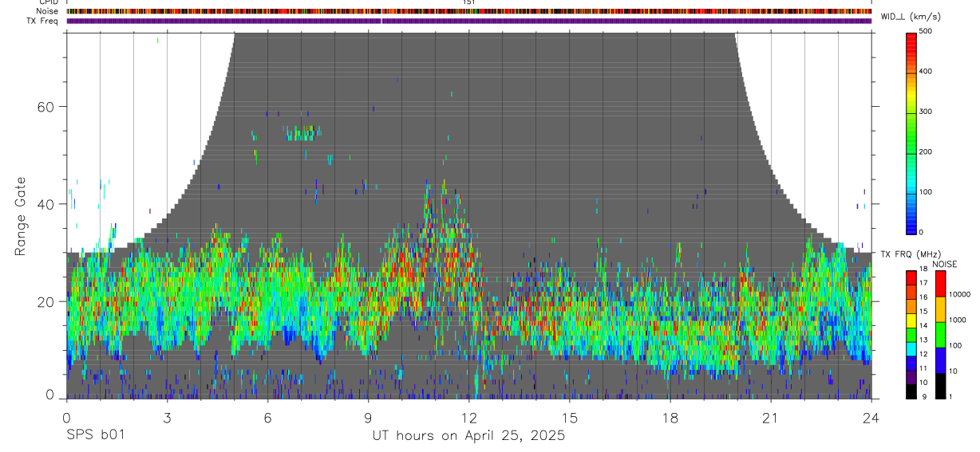Click the rainbow spectral width colorbar

point(912,132)
